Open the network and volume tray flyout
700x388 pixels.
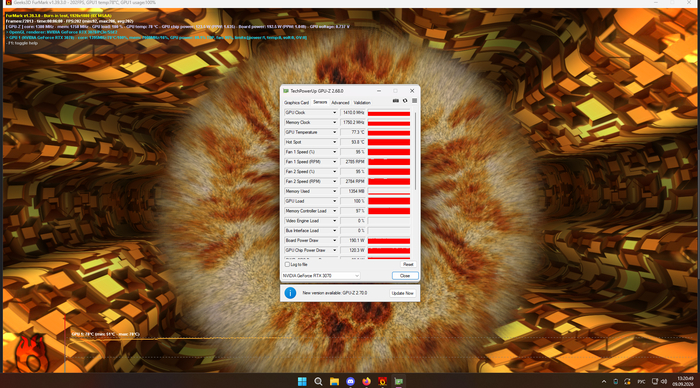pyautogui.click(x=659, y=382)
